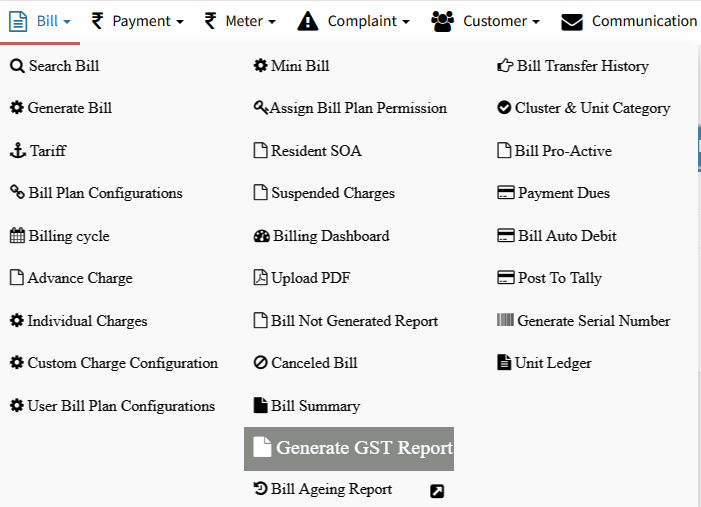Image resolution: width=701 pixels, height=507 pixels.
Task: Open the Meter dropdown in navbar
Action: [240, 21]
